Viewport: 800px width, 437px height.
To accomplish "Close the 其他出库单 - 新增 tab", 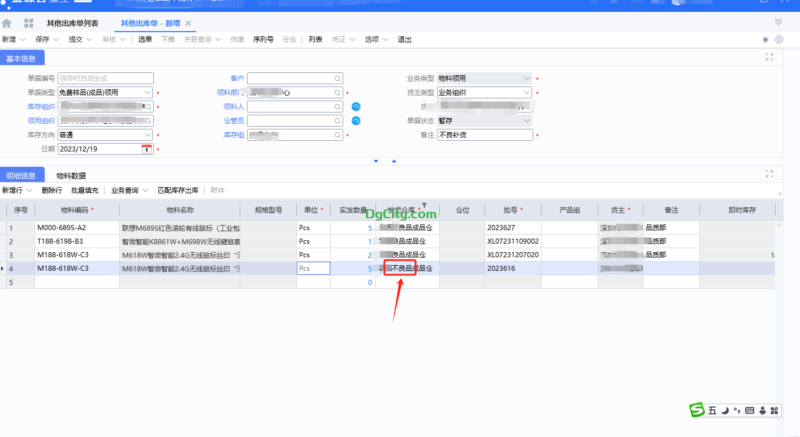I will [188, 23].
